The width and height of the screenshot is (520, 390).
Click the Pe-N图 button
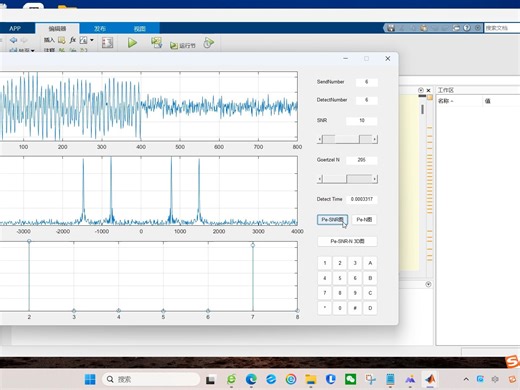click(364, 219)
